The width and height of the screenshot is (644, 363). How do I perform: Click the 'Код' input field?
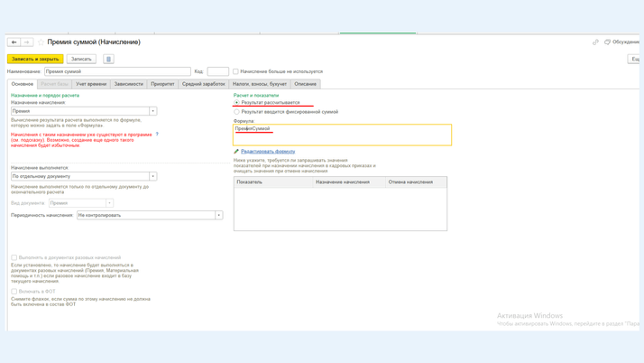[x=217, y=71]
